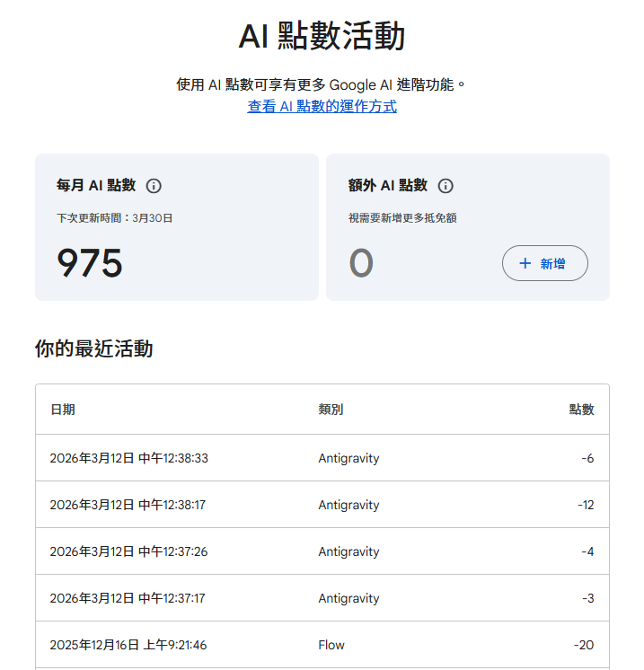The height and width of the screenshot is (670, 644).
Task: Click the 點數 column header
Action: coord(582,410)
